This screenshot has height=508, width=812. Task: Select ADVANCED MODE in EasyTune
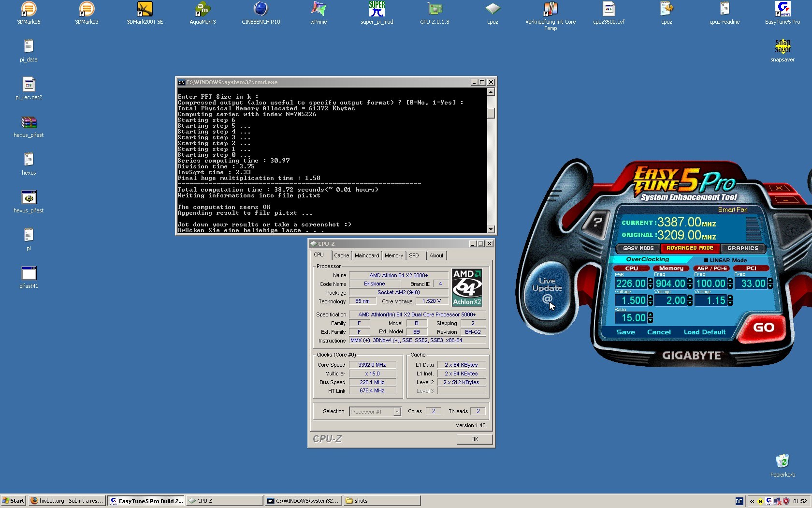pos(690,248)
